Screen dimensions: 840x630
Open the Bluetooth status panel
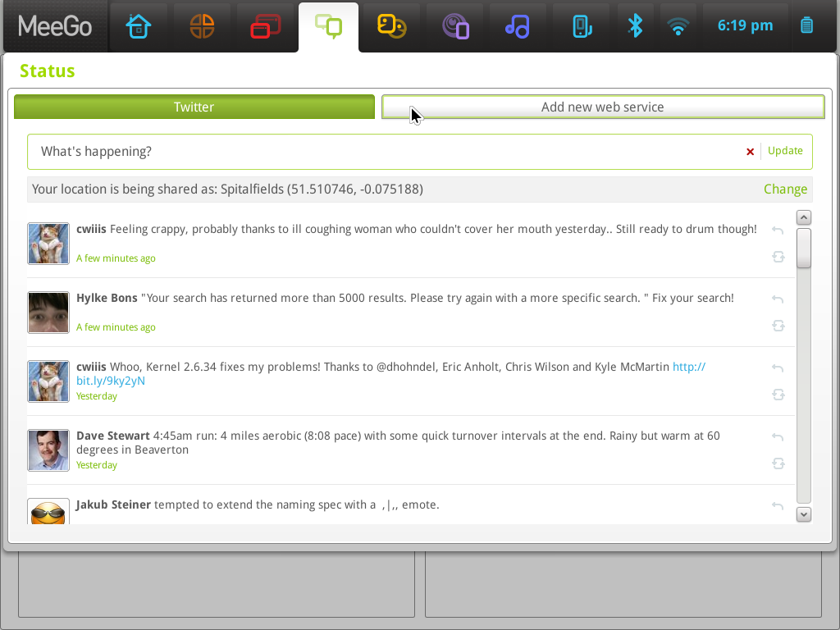636,25
